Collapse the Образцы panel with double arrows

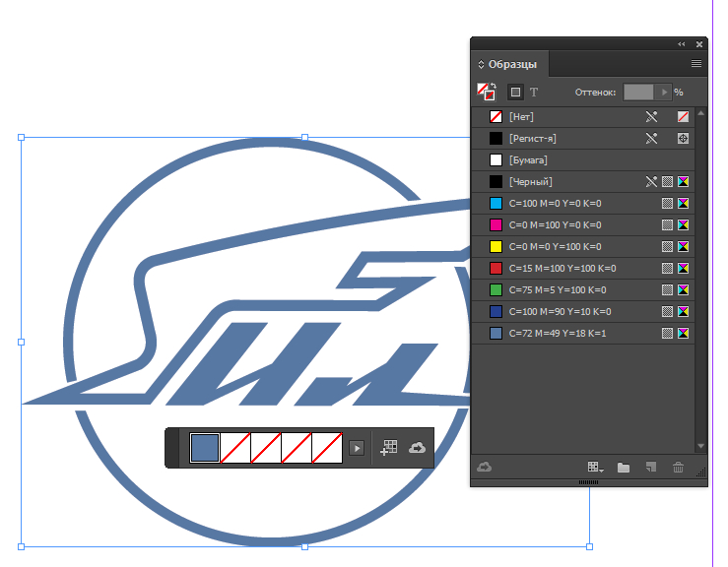[681, 44]
